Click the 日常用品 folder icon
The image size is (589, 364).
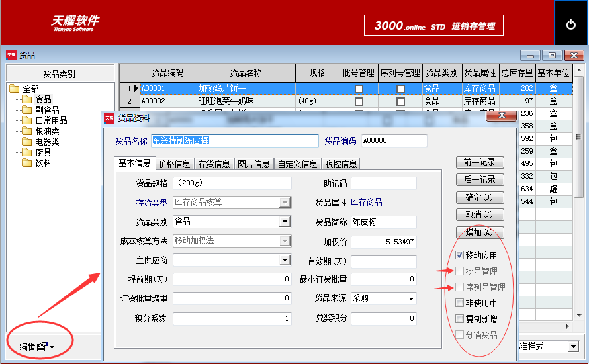(x=26, y=120)
